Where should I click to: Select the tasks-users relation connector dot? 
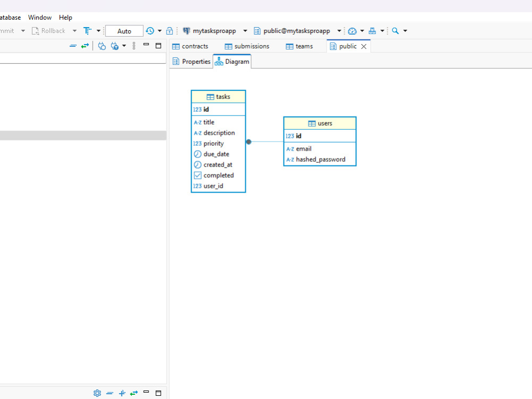pos(248,142)
